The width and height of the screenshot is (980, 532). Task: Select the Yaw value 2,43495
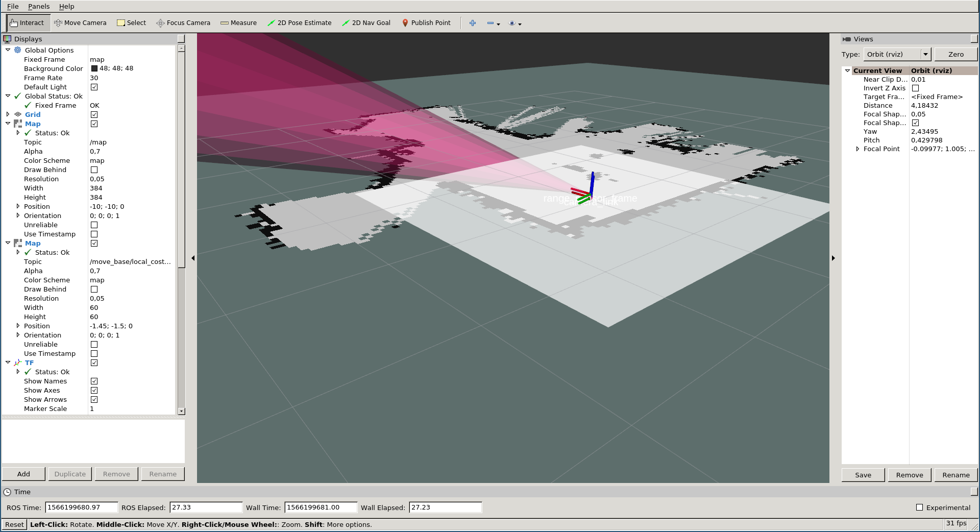tap(924, 131)
